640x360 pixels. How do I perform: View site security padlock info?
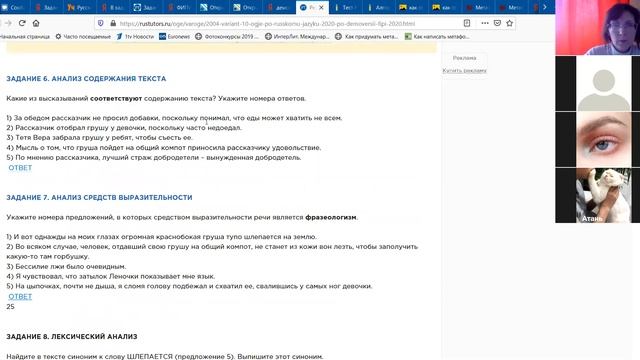113,23
